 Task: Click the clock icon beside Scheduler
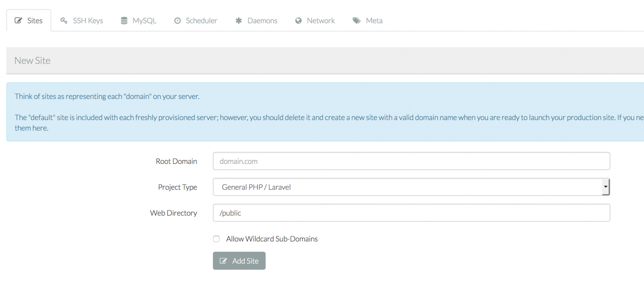pos(177,21)
